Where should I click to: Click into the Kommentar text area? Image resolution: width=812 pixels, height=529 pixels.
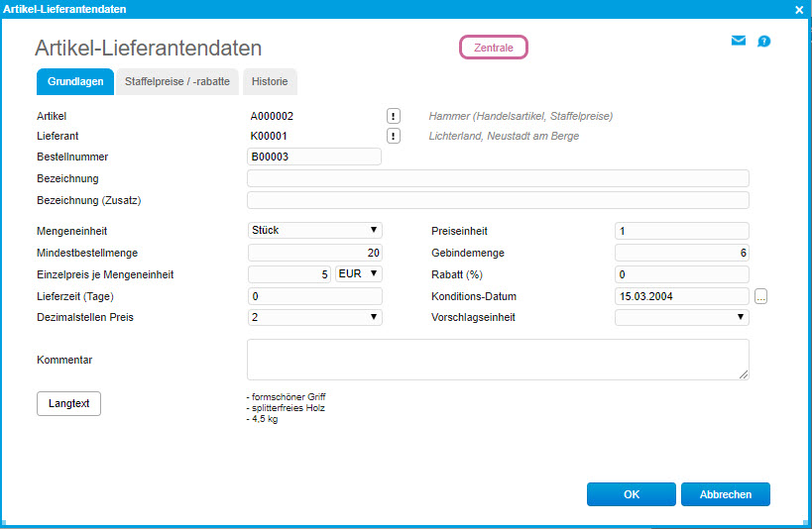tap(498, 360)
